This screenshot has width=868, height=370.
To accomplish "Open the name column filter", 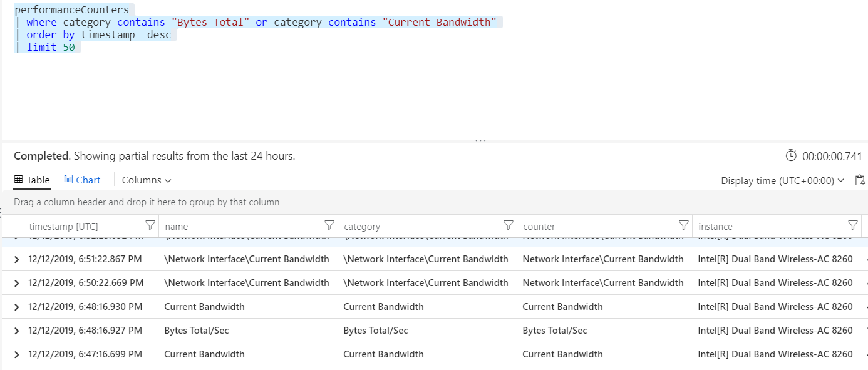I will pos(329,225).
